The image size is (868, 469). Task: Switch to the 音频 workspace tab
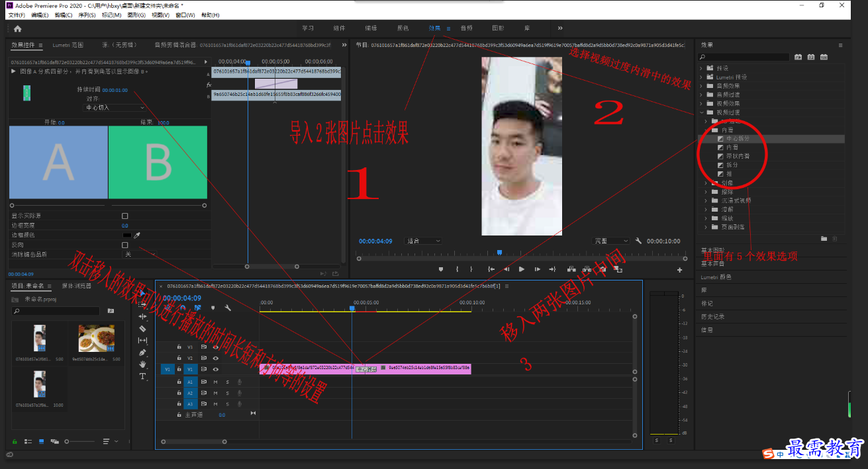point(466,28)
